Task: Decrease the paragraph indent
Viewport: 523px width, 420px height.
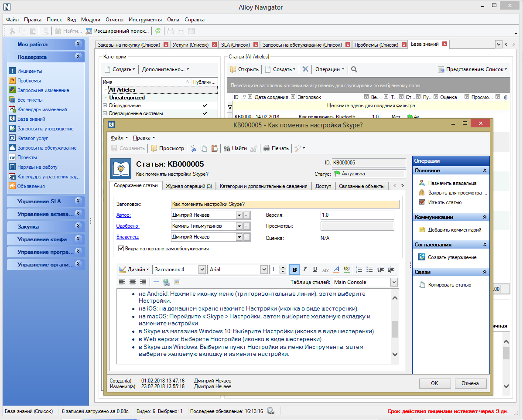Action: (x=380, y=270)
